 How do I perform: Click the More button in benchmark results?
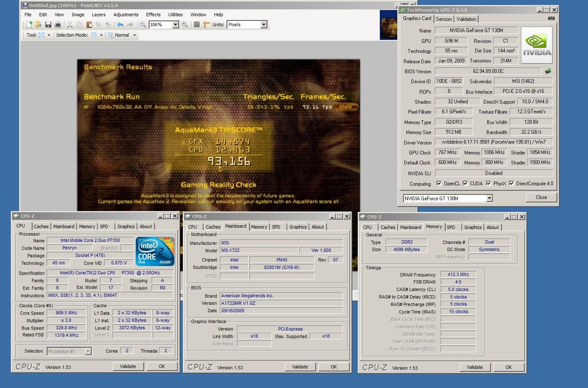point(346,107)
